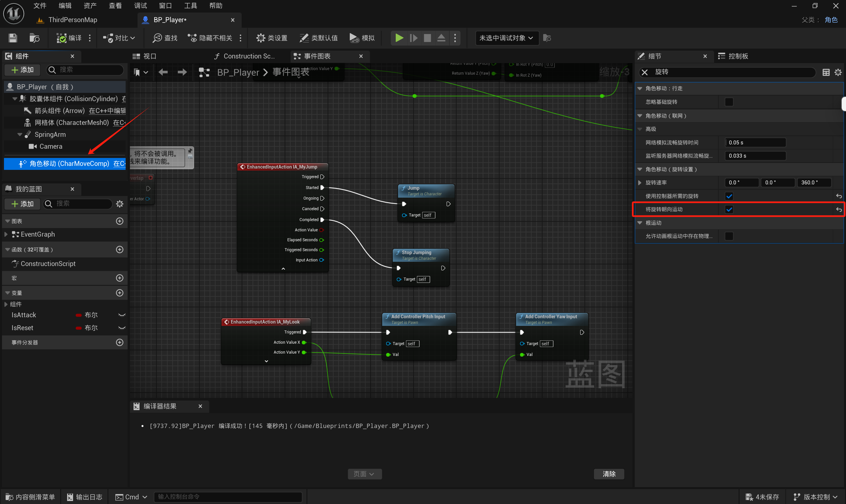The height and width of the screenshot is (504, 846).
Task: Enable 忽略基础旋转 checkbox
Action: click(x=729, y=102)
